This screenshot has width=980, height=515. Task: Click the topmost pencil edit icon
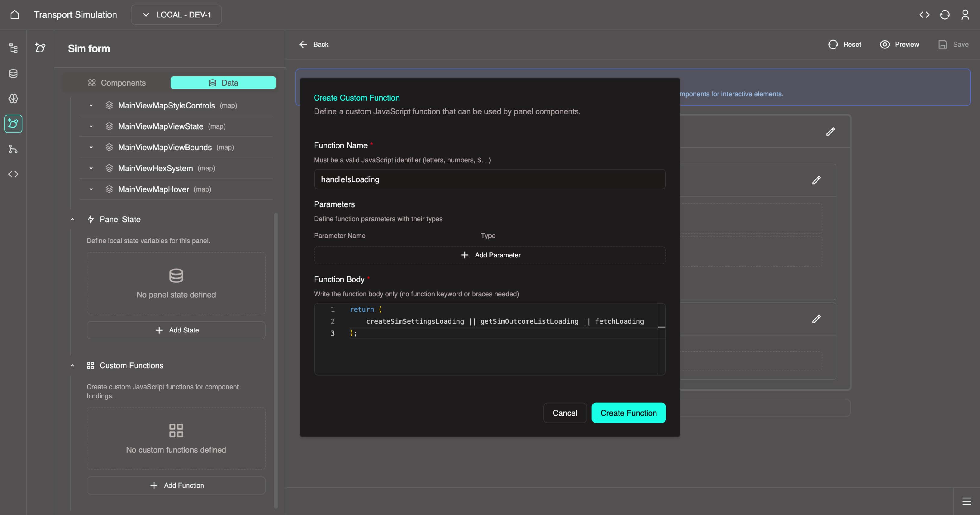[830, 131]
